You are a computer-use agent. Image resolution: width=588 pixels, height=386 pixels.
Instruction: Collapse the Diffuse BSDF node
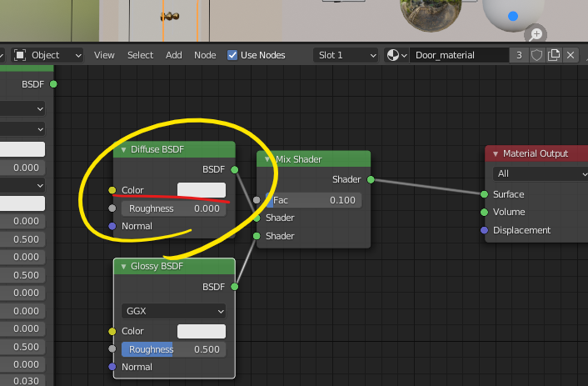tap(123, 150)
